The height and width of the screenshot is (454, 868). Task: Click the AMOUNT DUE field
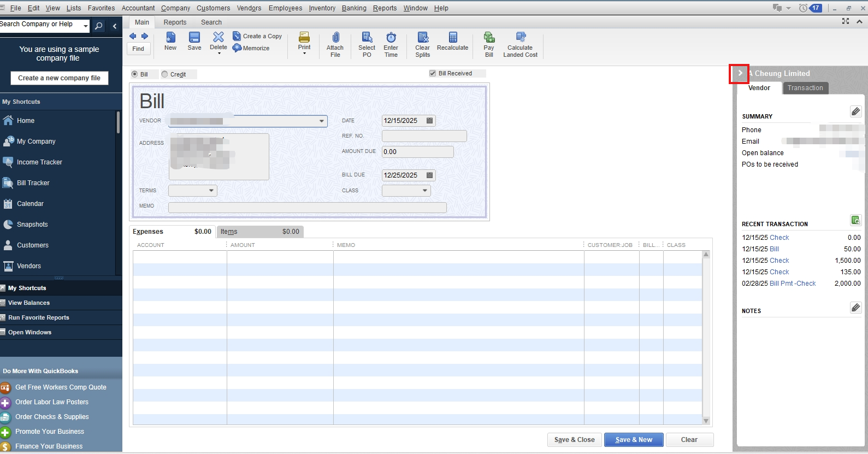pyautogui.click(x=418, y=152)
